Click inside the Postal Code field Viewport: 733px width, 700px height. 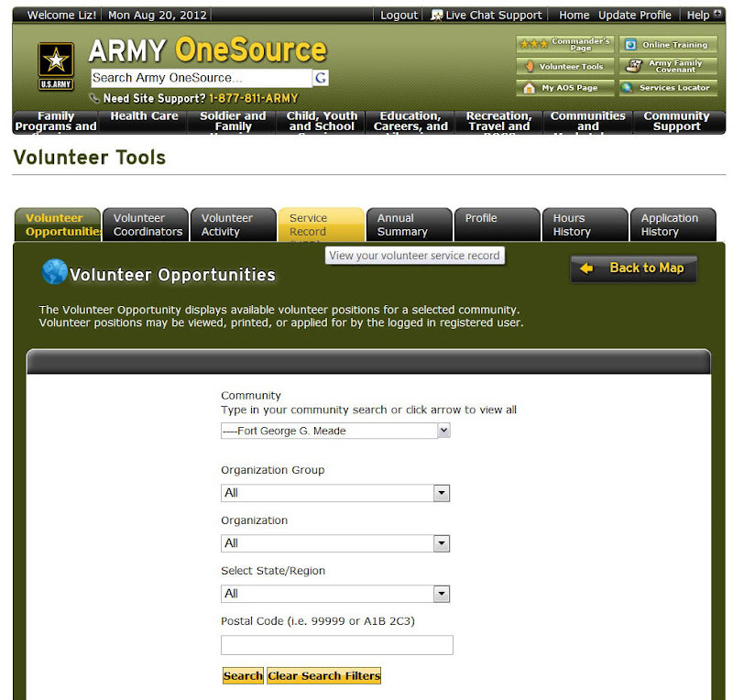click(336, 645)
